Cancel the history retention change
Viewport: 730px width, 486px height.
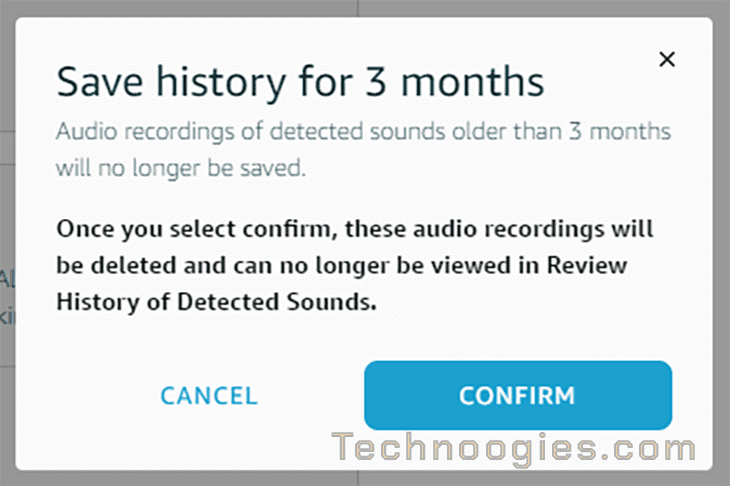click(209, 396)
